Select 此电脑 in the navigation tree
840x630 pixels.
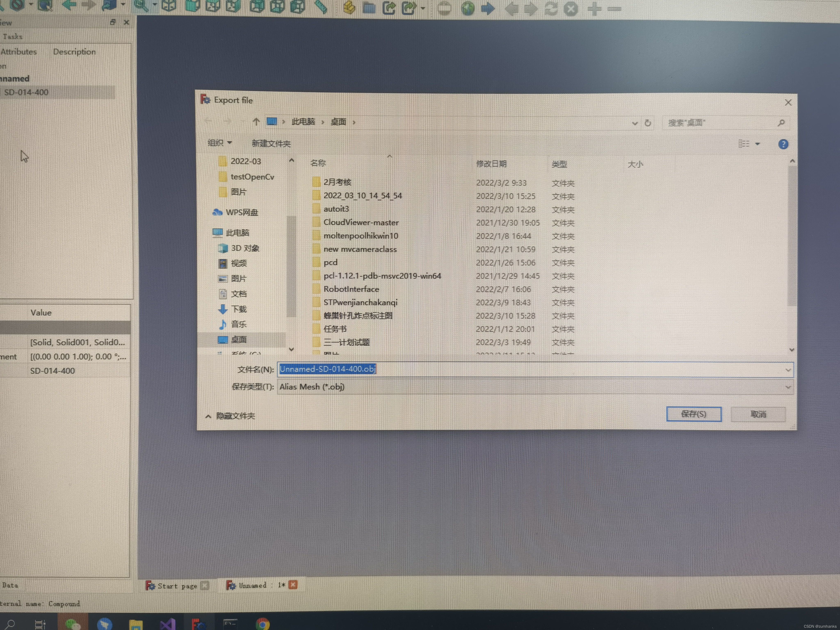pos(237,232)
